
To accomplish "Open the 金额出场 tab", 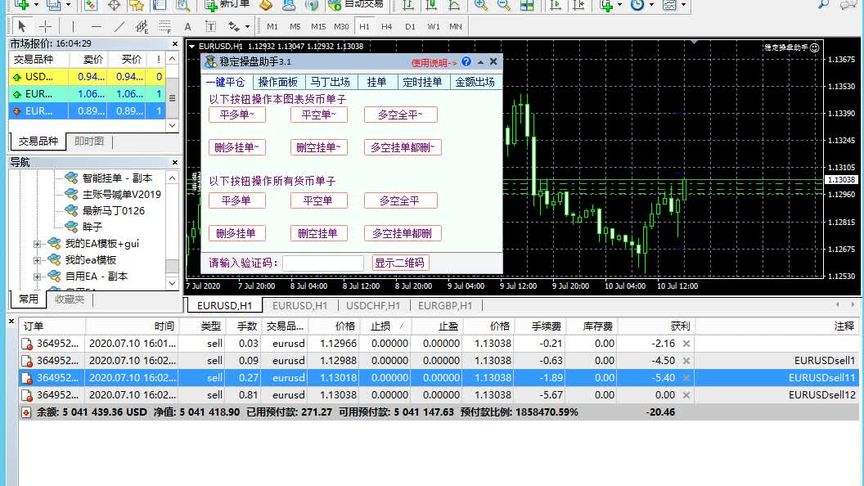I will (475, 82).
